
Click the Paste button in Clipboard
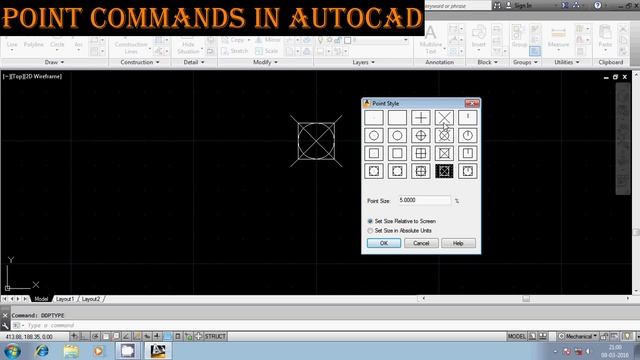click(605, 37)
